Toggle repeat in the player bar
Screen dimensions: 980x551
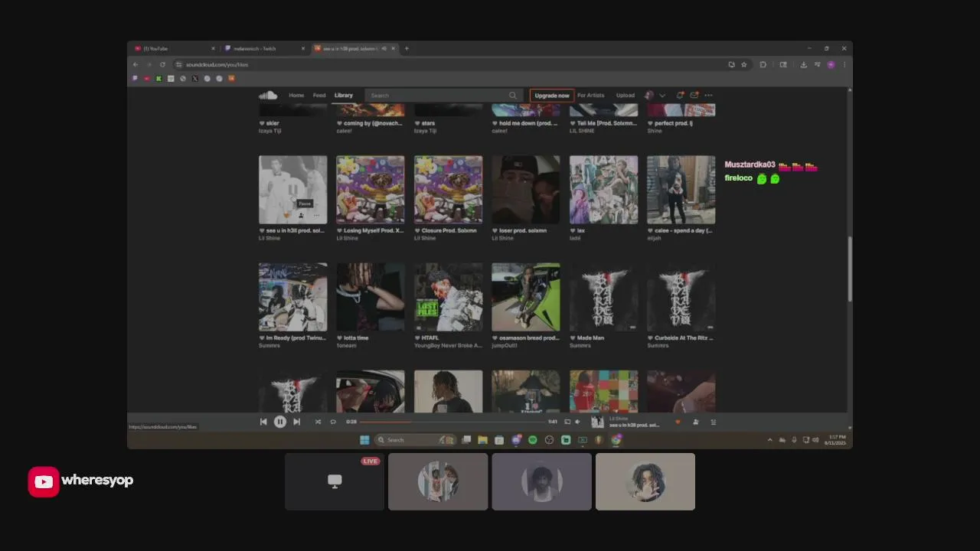click(333, 422)
